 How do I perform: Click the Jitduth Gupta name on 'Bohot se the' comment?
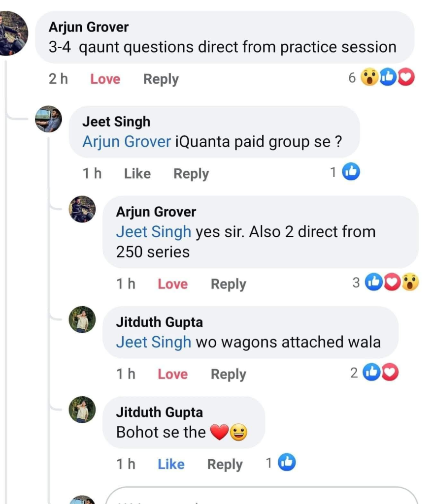tap(159, 412)
